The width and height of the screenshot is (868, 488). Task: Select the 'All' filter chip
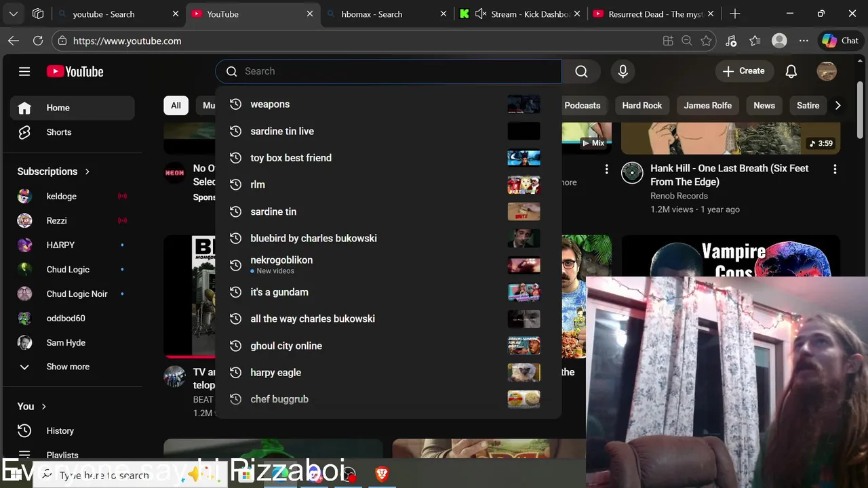coord(176,106)
